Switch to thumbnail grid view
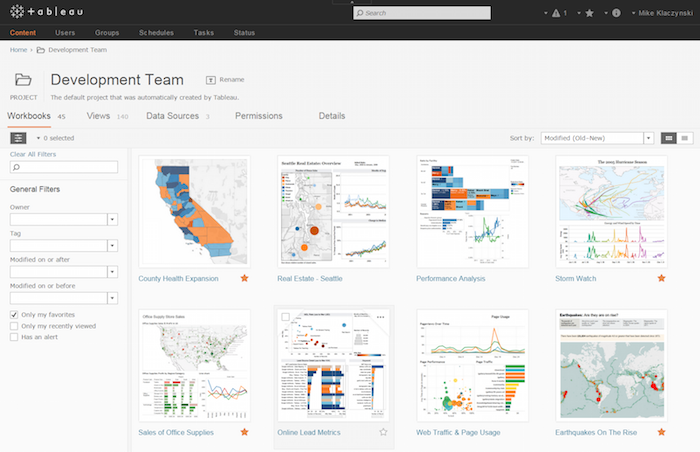 (x=668, y=137)
